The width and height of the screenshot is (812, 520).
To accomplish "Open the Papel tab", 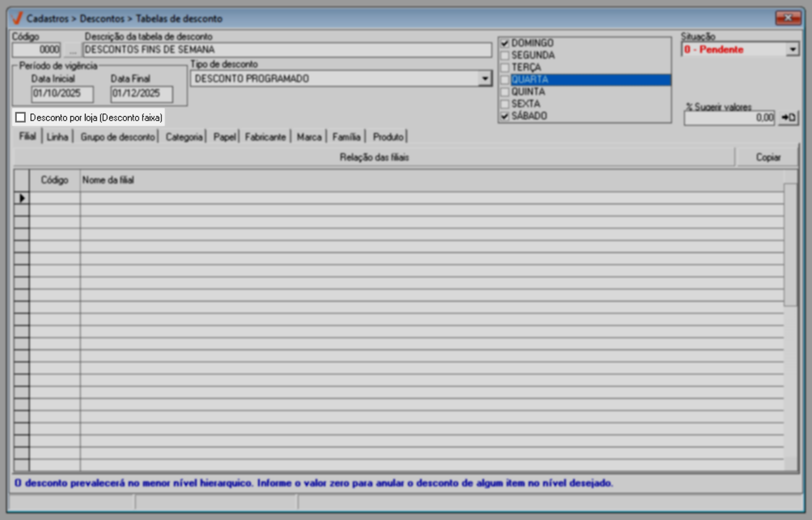I will tap(224, 137).
